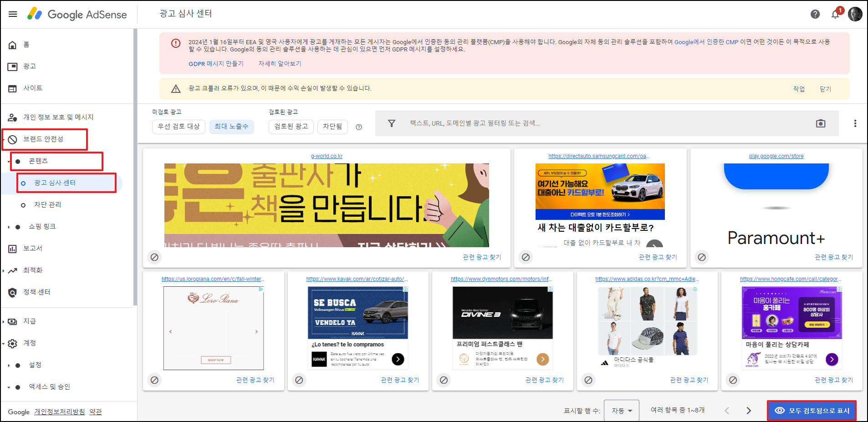Collapse the 콘텐츠 tree section
The height and width of the screenshot is (422, 868).
9,162
